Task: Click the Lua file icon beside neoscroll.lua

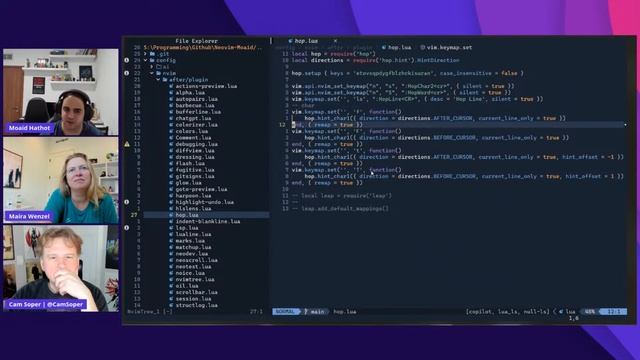Action: coord(171,260)
